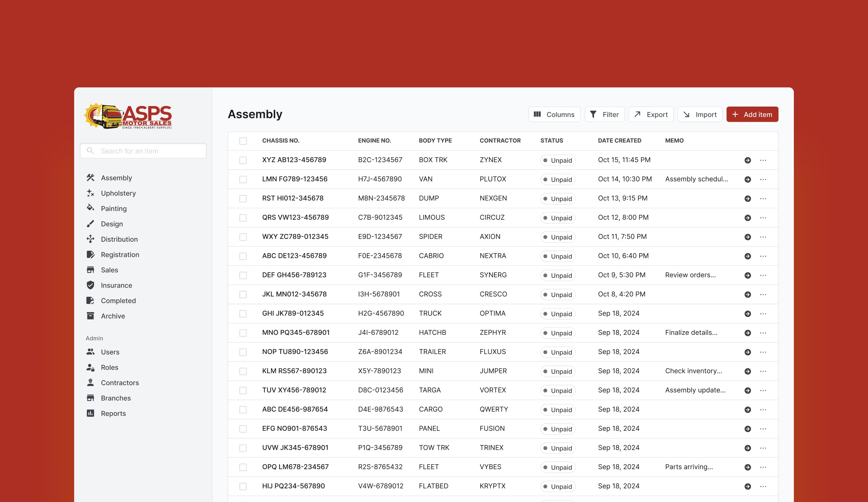Click the ASPS Motor Sales logo
The image size is (868, 502).
click(x=128, y=116)
